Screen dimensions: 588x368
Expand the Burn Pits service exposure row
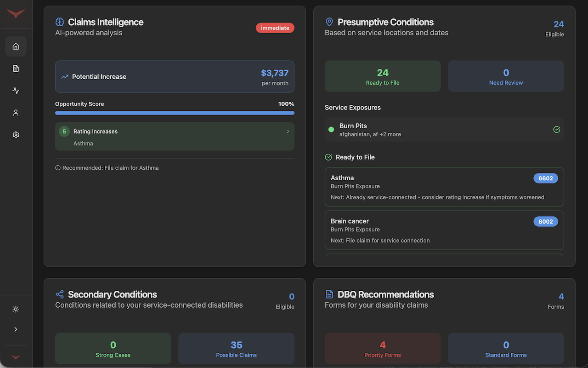pyautogui.click(x=444, y=130)
